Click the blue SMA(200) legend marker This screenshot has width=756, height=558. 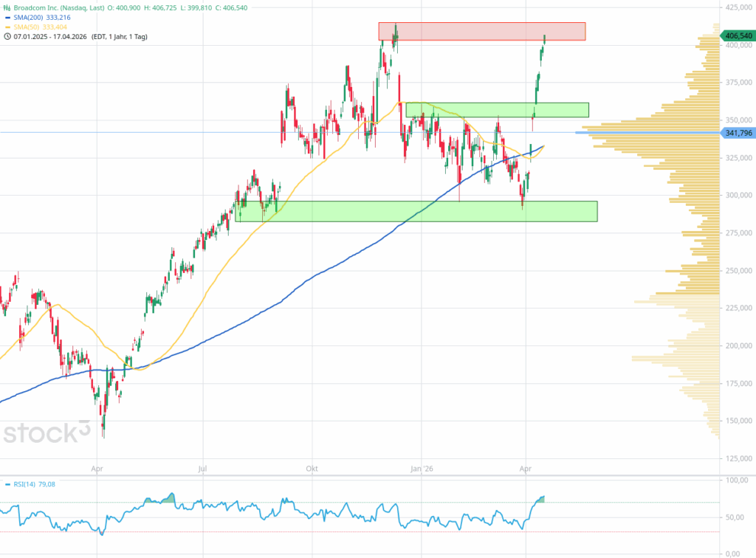coord(7,16)
